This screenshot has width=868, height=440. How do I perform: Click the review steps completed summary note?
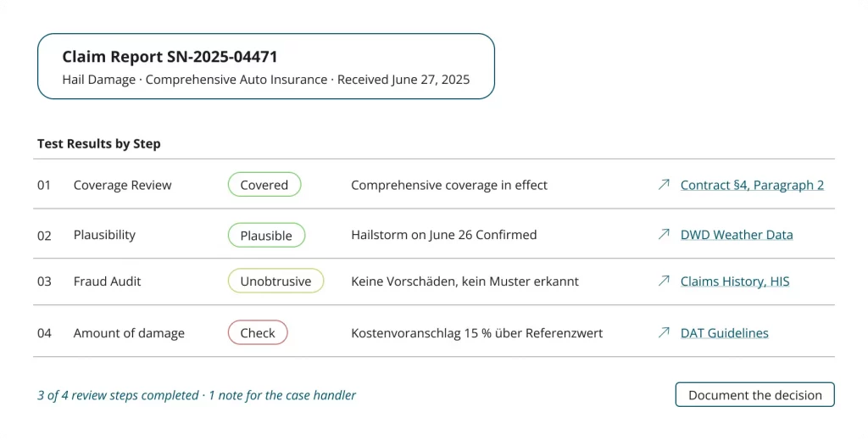click(x=197, y=395)
